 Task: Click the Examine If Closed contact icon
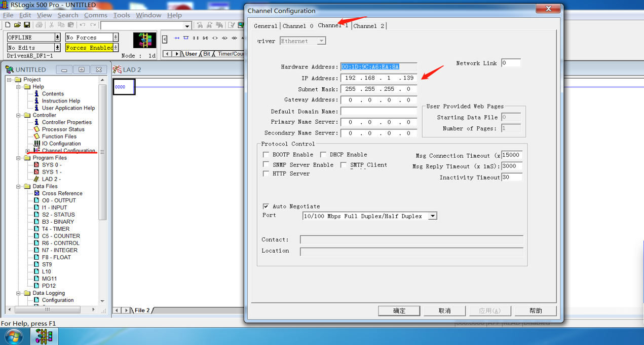(196, 38)
